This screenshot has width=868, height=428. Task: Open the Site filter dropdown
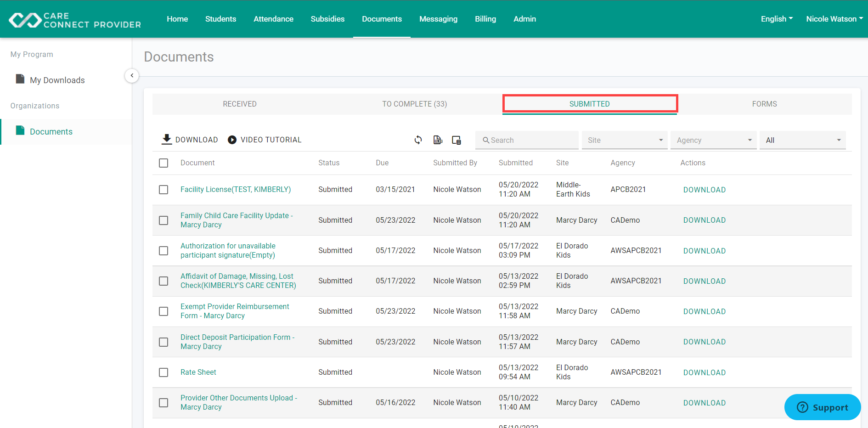pyautogui.click(x=625, y=140)
